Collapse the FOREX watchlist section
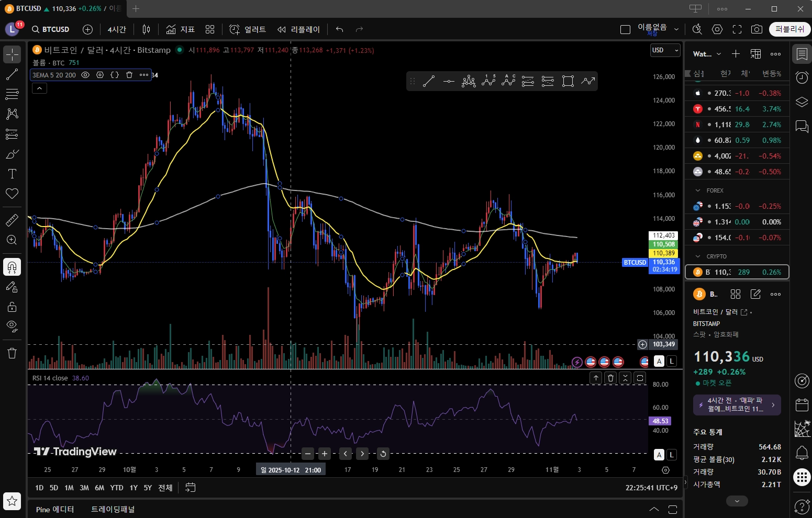 pos(698,190)
